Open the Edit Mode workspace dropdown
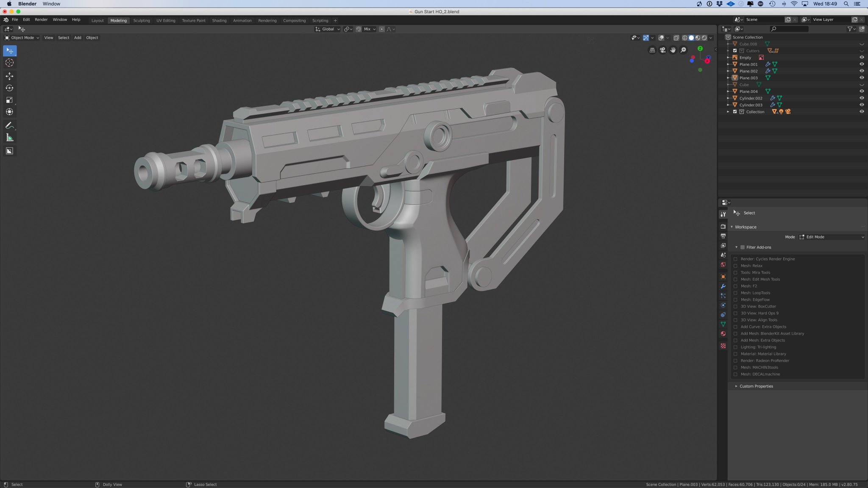 (831, 237)
